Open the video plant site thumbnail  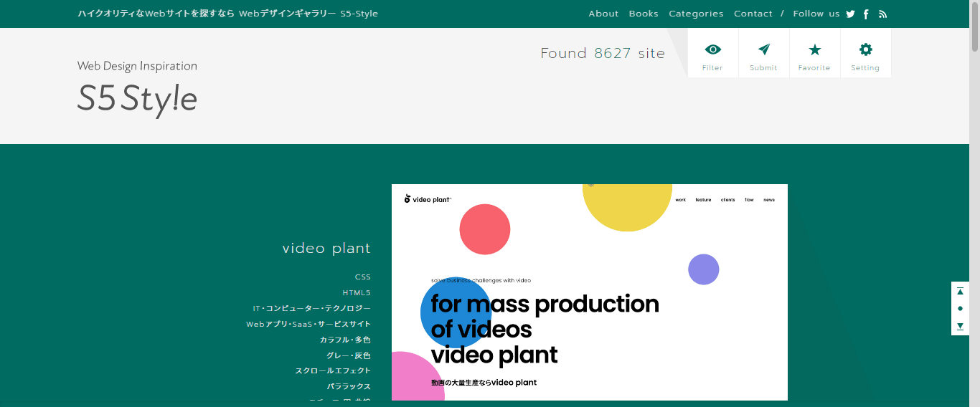pyautogui.click(x=589, y=292)
